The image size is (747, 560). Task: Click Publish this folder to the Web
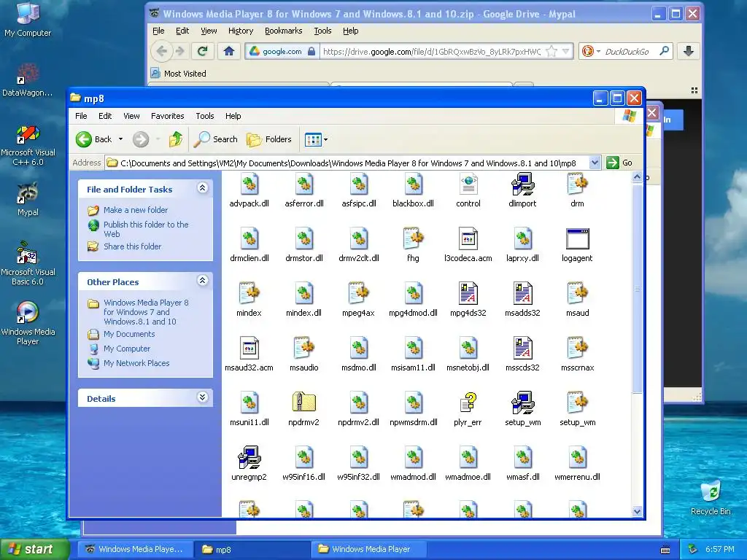(x=146, y=229)
